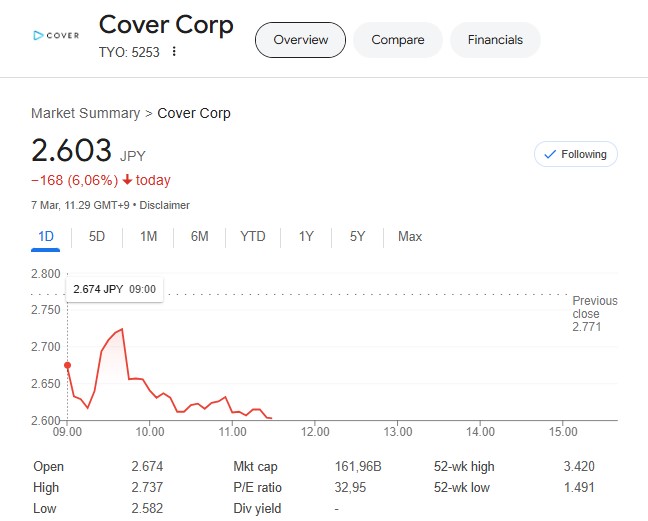
Task: Click the Div yield label
Action: tap(257, 509)
